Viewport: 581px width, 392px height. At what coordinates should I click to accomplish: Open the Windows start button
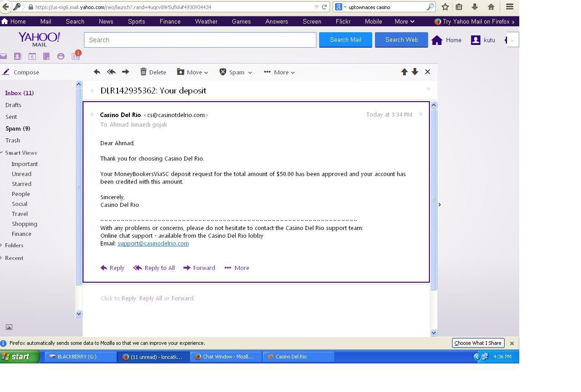coord(20,357)
